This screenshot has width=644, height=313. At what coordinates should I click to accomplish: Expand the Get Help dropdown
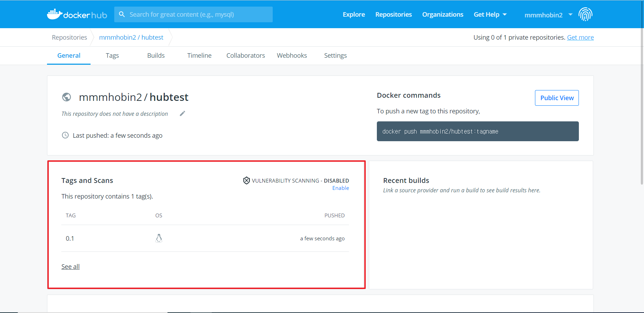coord(490,14)
